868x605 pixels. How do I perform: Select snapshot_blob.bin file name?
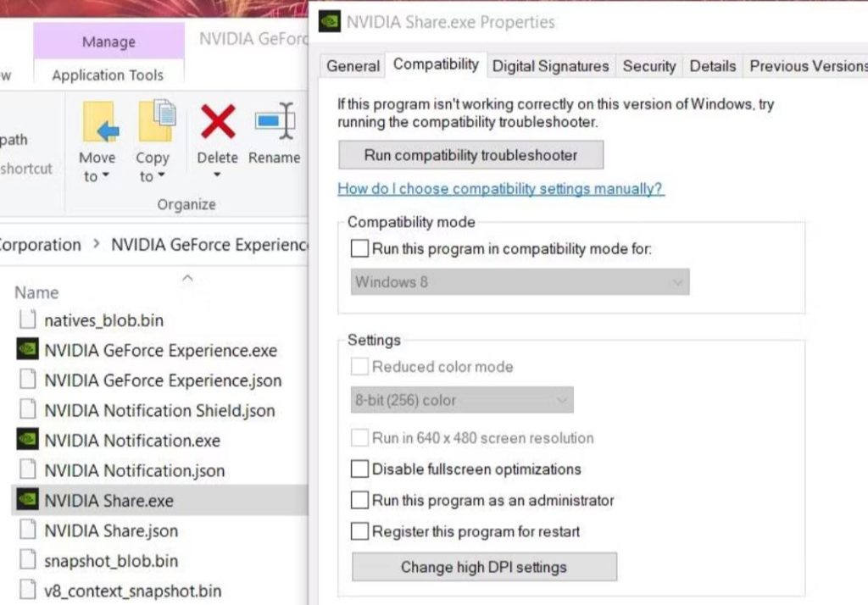(x=111, y=560)
